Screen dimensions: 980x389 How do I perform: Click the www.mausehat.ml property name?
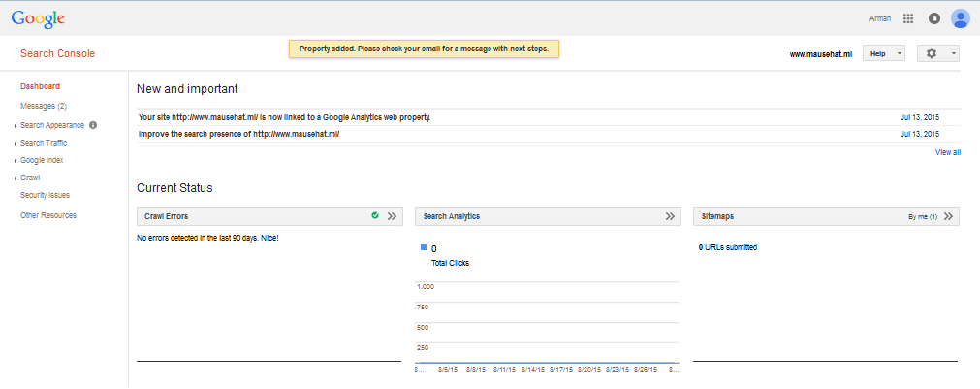click(x=821, y=54)
